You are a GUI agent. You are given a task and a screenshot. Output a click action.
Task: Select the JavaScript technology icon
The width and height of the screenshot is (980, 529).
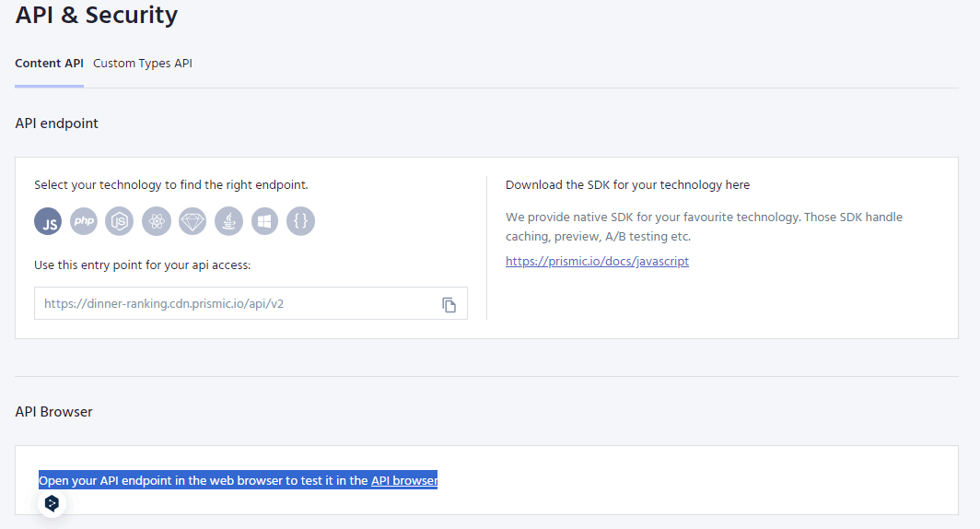[48, 221]
